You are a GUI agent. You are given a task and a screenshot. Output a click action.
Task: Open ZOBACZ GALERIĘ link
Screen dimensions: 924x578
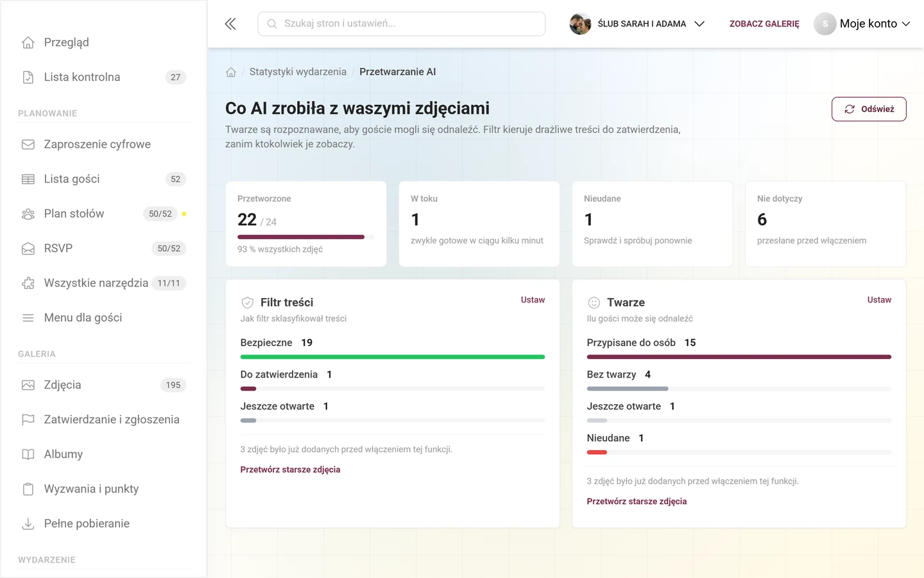(x=764, y=24)
